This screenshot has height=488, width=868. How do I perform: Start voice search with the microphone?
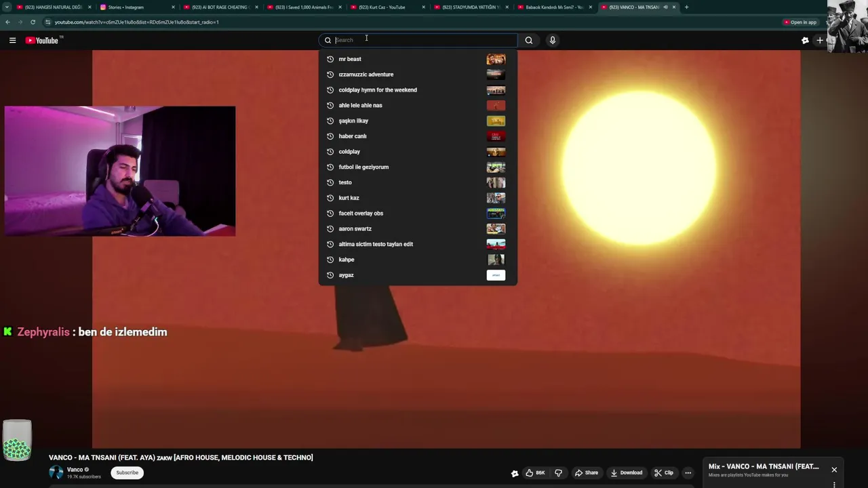coord(553,40)
